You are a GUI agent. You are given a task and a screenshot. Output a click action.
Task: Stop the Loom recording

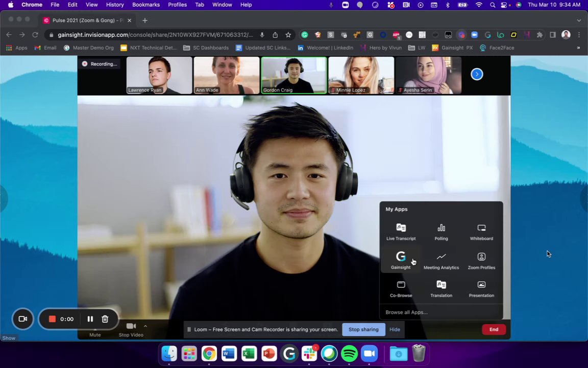(x=52, y=319)
